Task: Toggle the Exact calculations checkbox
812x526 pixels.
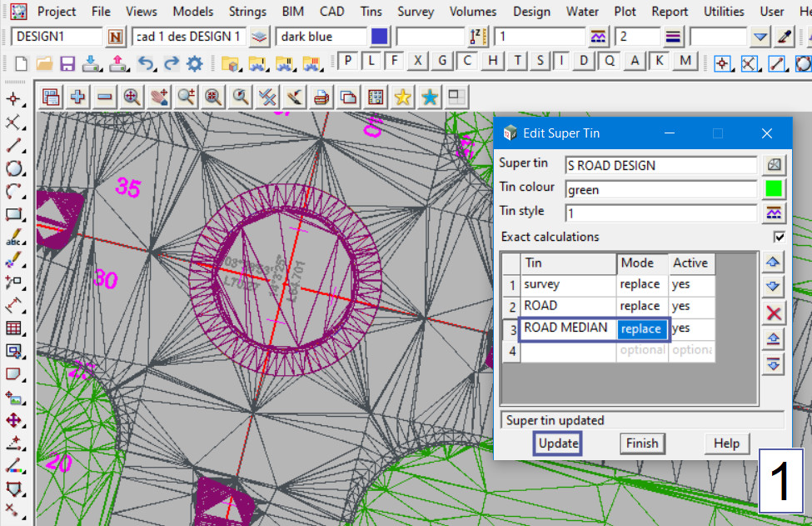Action: point(779,237)
